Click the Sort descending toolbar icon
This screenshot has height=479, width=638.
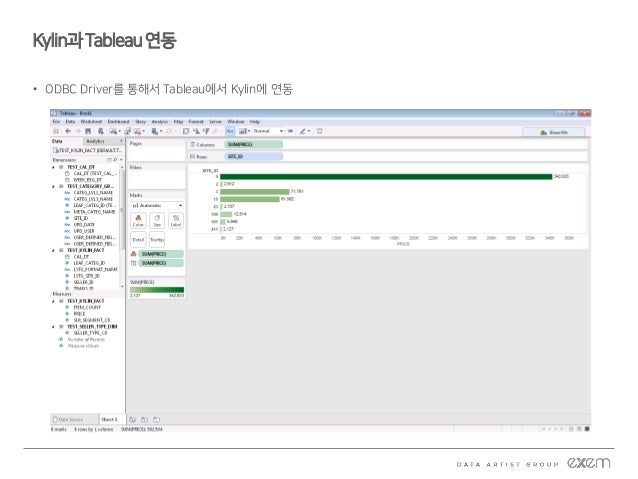206,131
